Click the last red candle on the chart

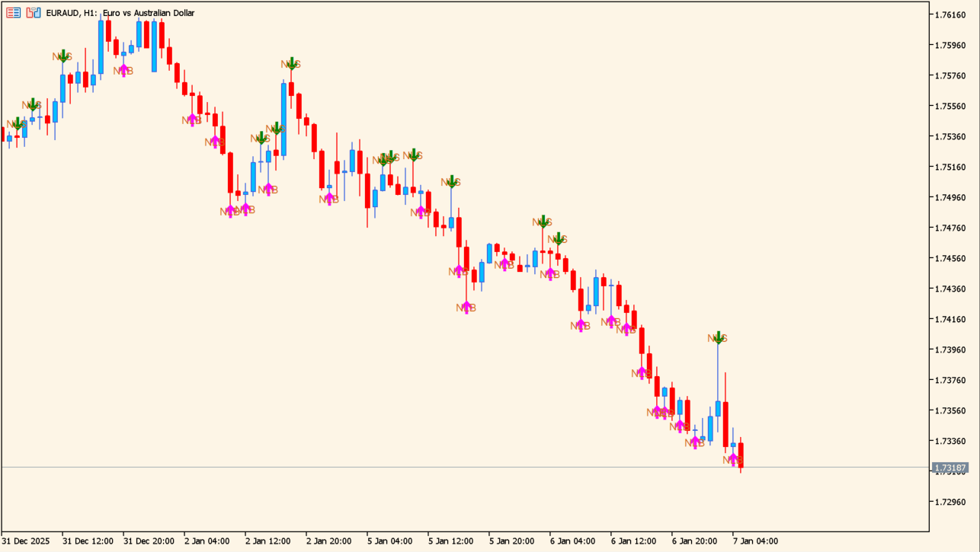(x=741, y=455)
